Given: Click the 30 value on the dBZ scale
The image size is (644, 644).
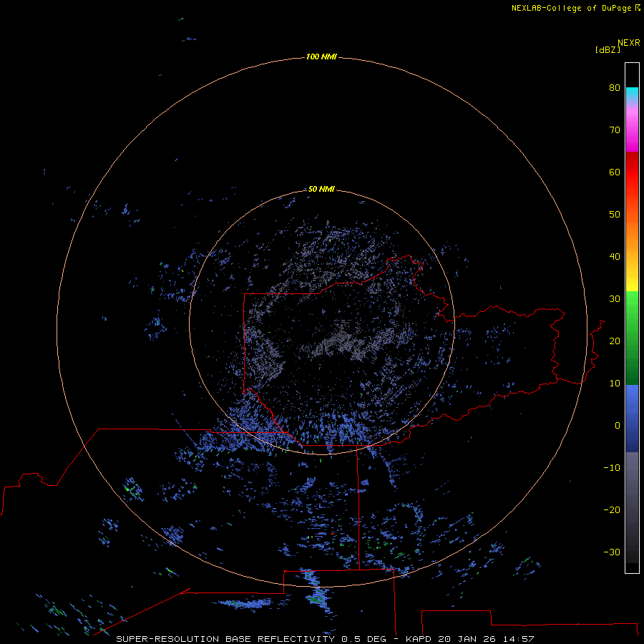Looking at the screenshot, I should [615, 298].
